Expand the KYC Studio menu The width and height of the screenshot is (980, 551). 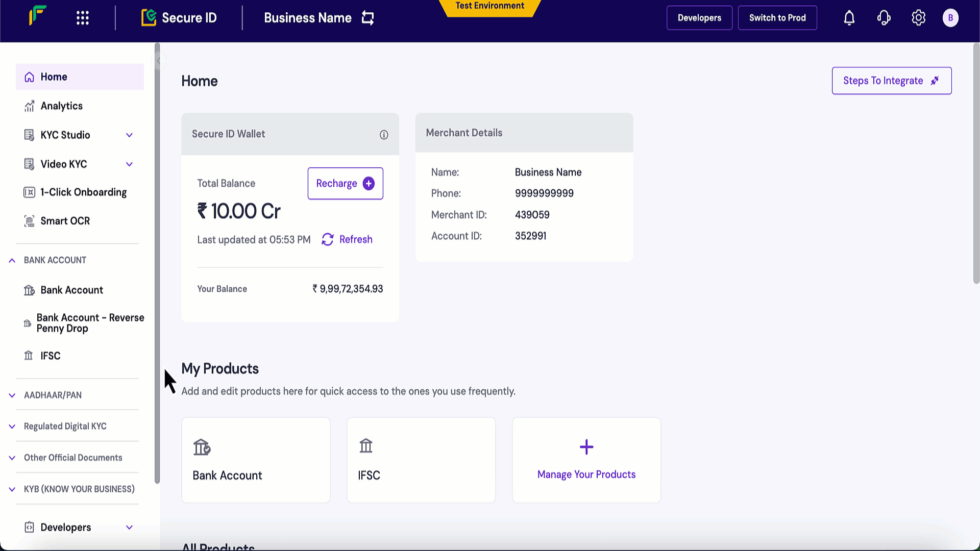tap(129, 135)
